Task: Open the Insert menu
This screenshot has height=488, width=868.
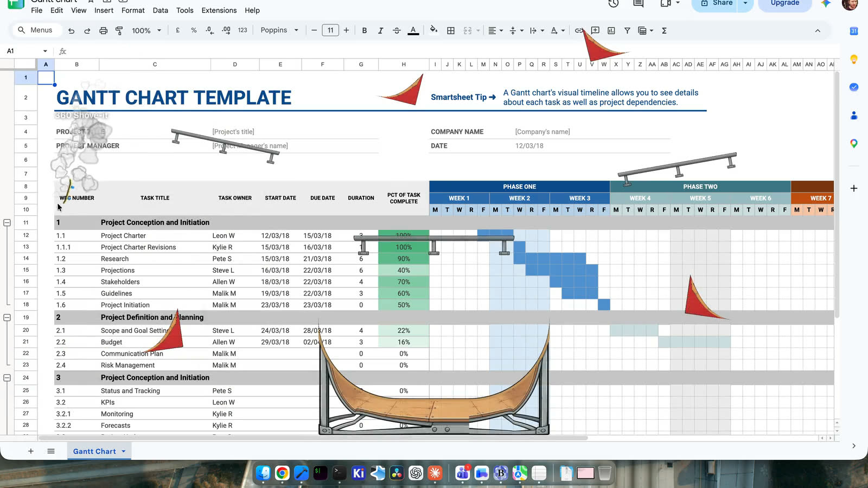Action: point(104,10)
